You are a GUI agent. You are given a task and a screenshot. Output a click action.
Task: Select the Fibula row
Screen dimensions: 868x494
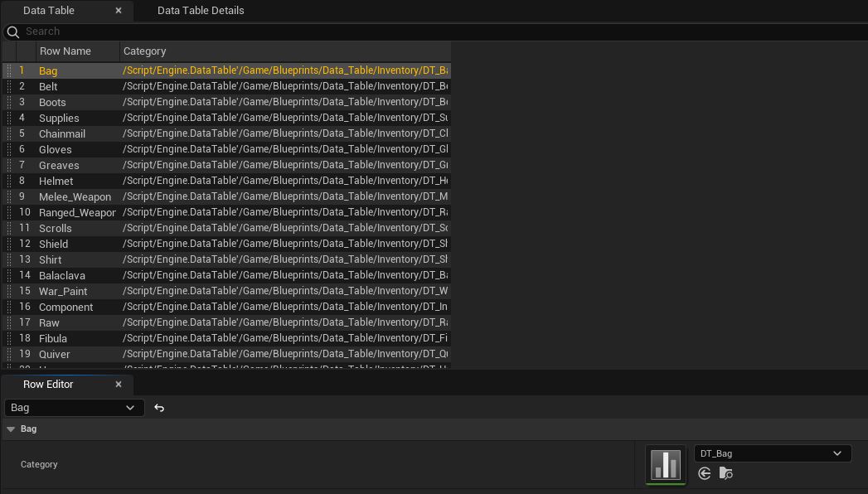click(x=226, y=338)
